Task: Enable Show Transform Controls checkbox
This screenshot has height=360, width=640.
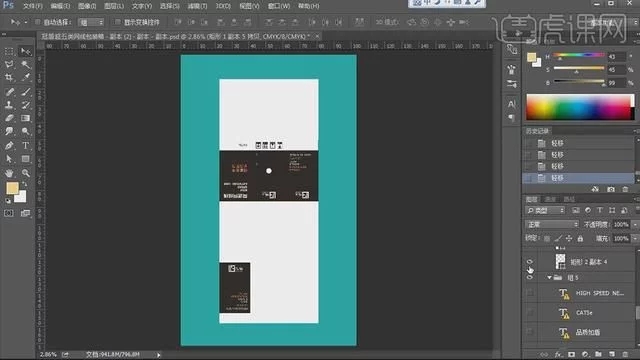Action: [x=118, y=22]
